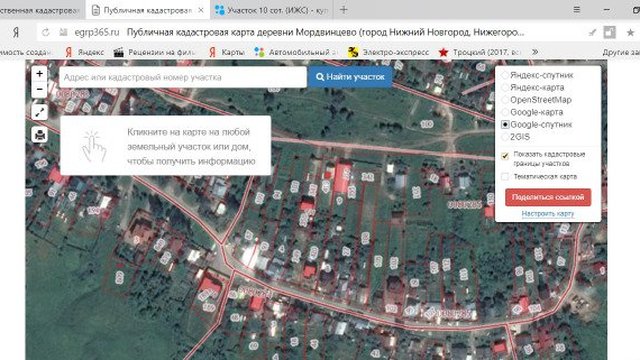640x360 pixels.
Task: Select 2GIS map layer
Action: pyautogui.click(x=505, y=137)
